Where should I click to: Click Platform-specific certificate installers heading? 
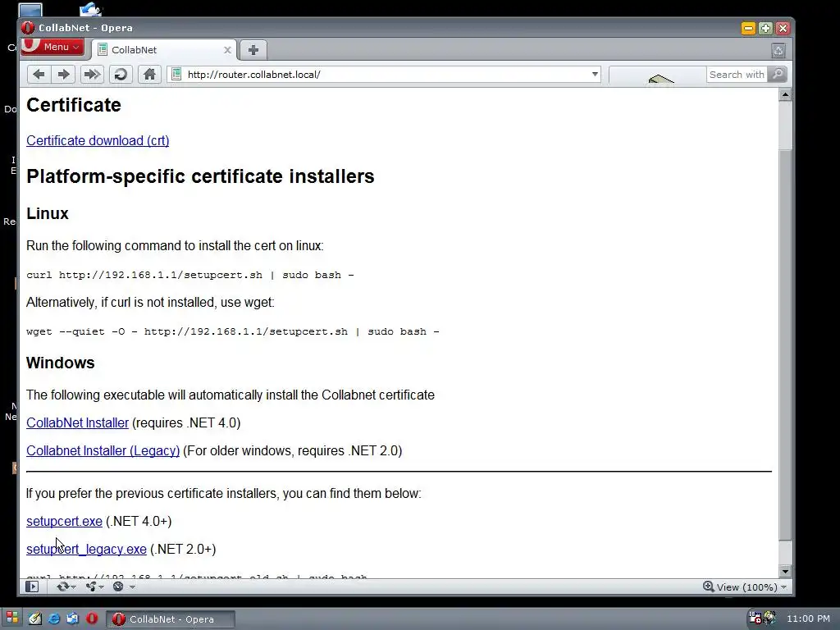pos(200,176)
